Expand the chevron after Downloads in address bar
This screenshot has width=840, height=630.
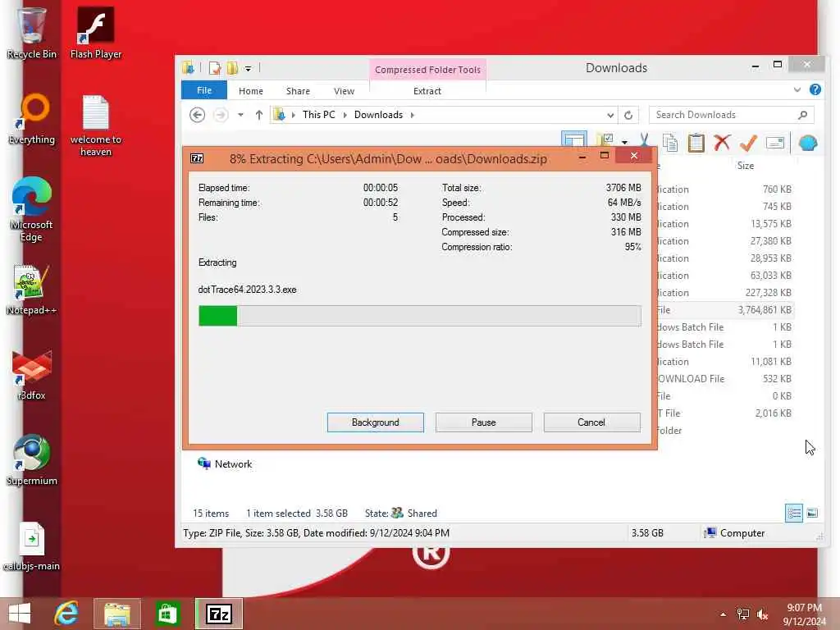tap(412, 115)
